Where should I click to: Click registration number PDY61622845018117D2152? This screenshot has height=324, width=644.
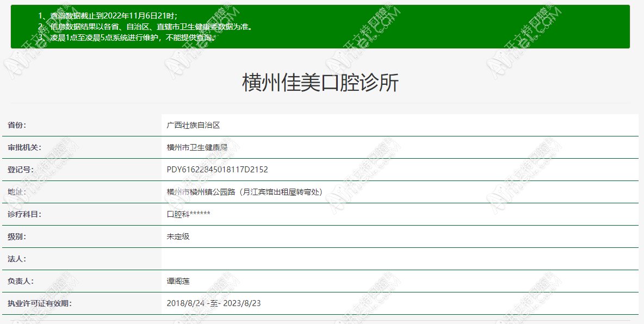coord(217,170)
